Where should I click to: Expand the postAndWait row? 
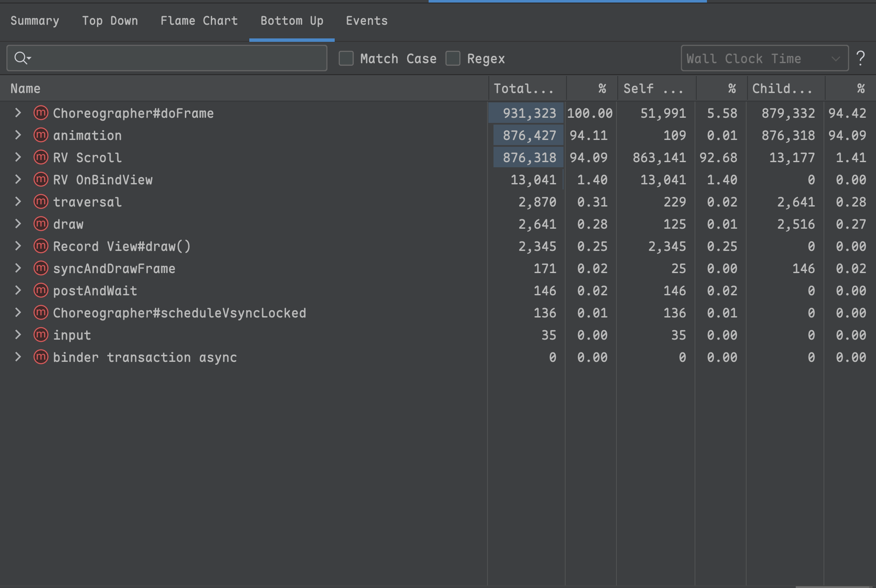[x=18, y=291]
